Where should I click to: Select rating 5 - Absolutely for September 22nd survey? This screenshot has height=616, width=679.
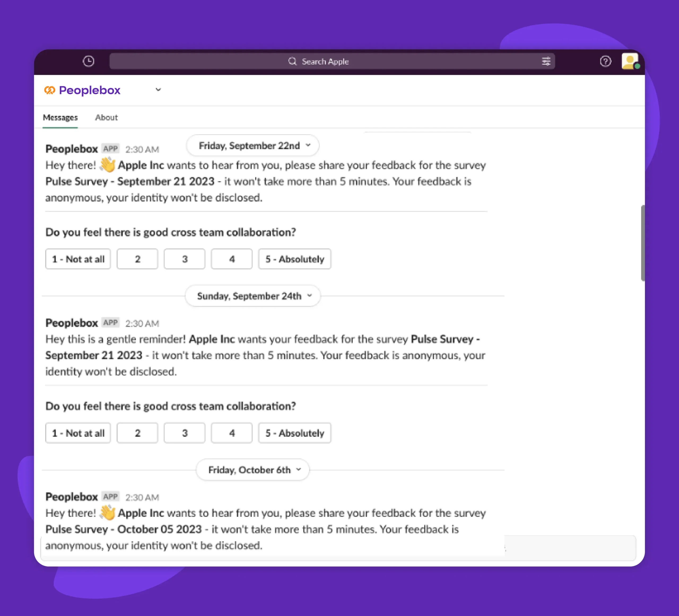point(295,259)
